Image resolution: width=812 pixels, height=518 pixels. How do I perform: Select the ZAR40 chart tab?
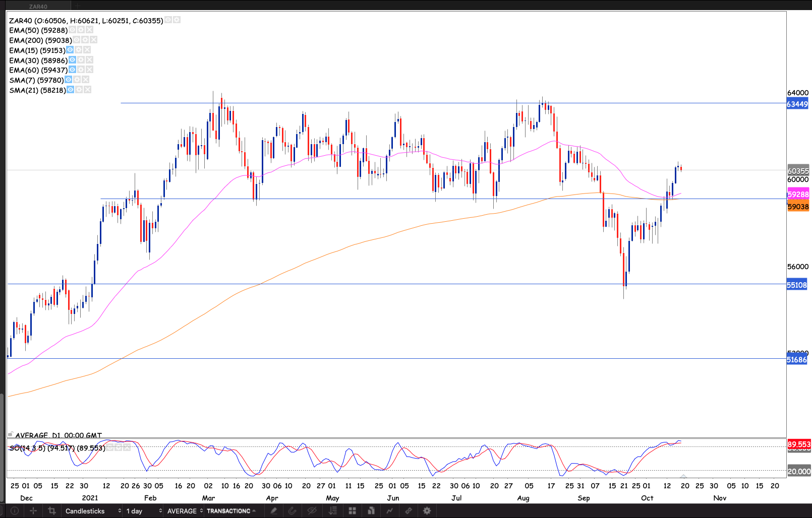coord(38,7)
